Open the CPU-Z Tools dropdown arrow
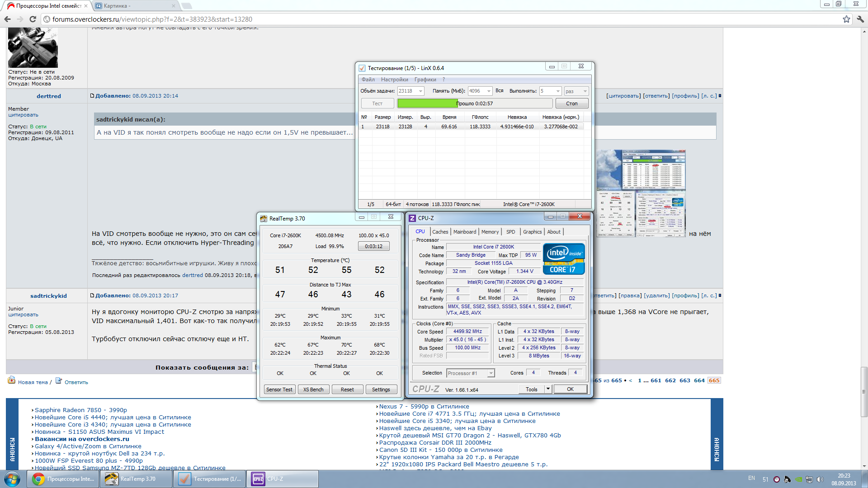 [548, 389]
